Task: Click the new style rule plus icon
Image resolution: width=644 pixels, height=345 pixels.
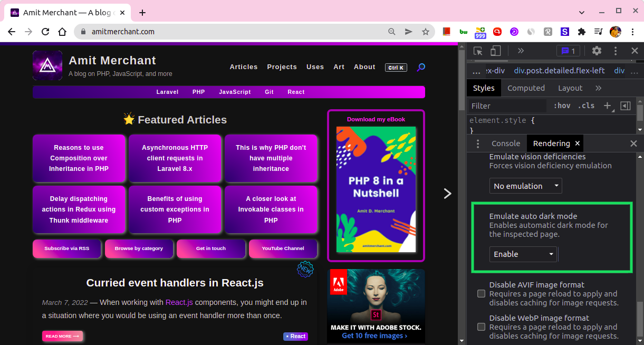Action: (x=607, y=106)
